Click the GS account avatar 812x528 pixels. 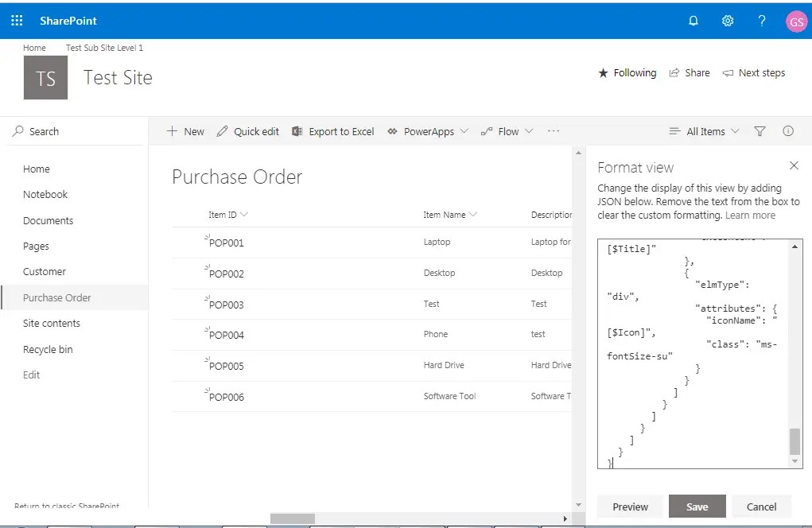click(x=796, y=21)
